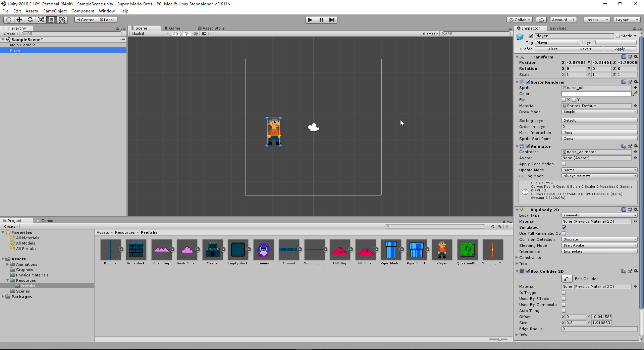Click the Sprite Renderer color swatch
644x350 pixels.
pyautogui.click(x=596, y=94)
